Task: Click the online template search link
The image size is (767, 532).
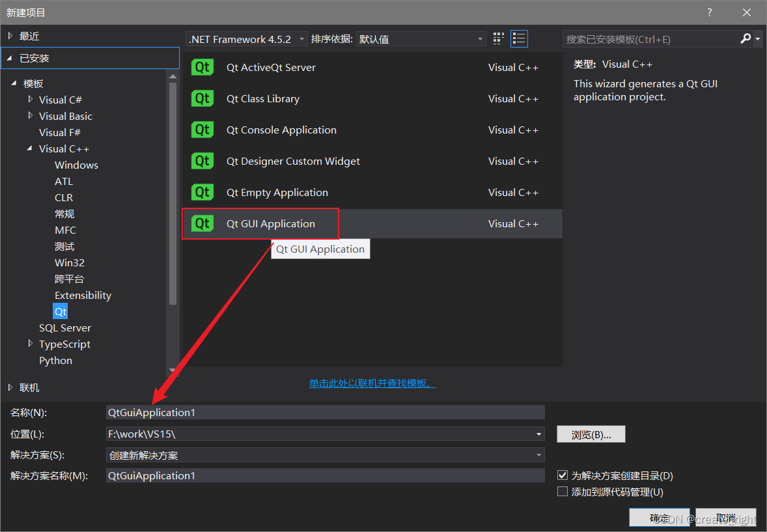Action: [x=372, y=384]
